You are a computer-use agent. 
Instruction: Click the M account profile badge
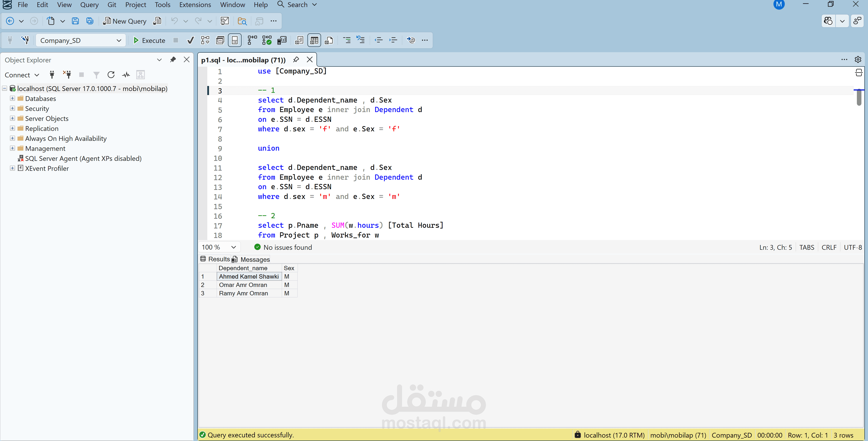point(779,5)
